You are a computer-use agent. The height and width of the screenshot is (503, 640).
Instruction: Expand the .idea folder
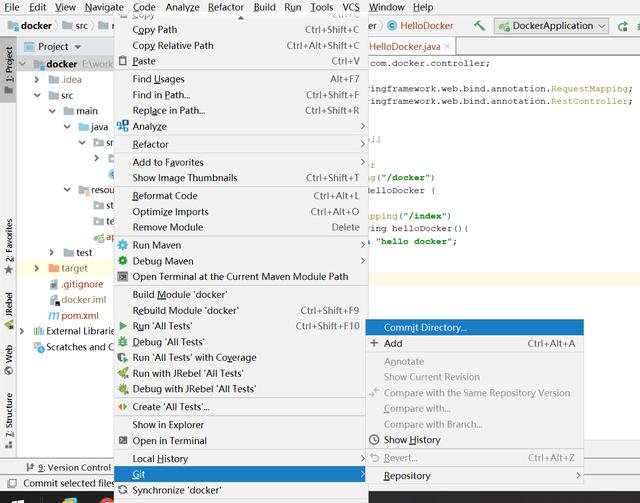click(37, 80)
